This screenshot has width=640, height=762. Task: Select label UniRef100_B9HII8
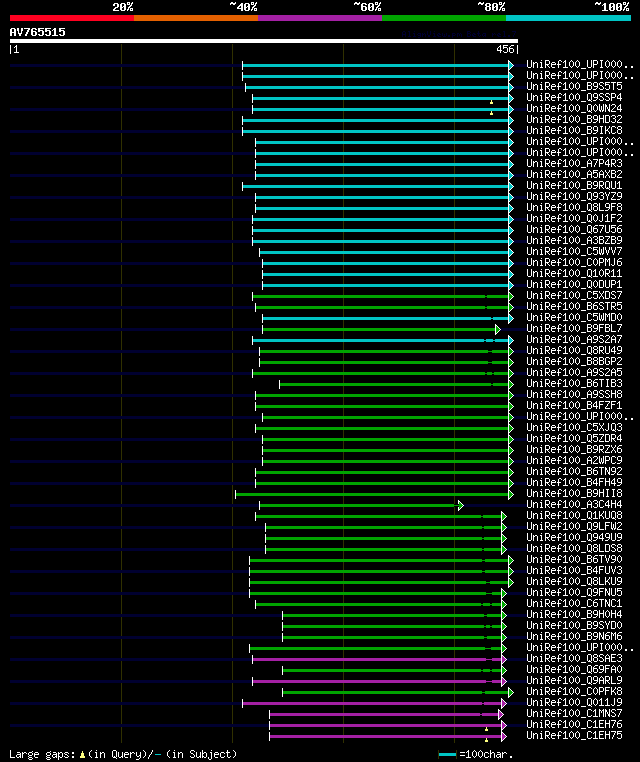pos(574,494)
